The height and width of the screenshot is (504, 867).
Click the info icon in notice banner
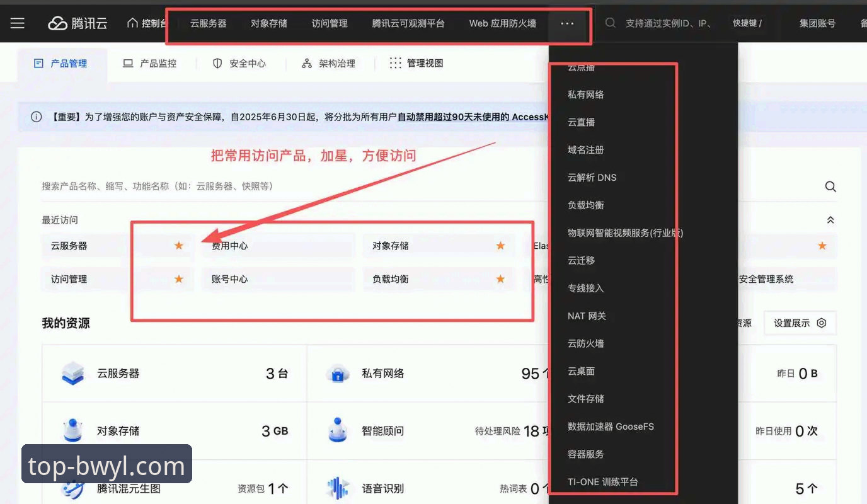click(37, 117)
